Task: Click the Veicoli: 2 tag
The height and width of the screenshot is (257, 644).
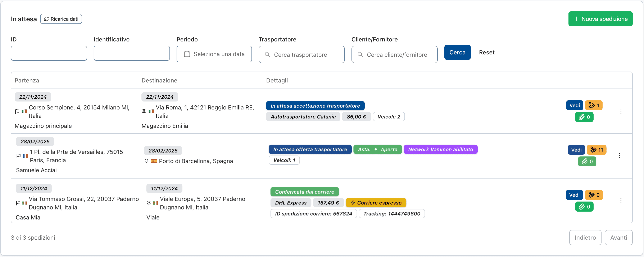Action: pyautogui.click(x=389, y=117)
